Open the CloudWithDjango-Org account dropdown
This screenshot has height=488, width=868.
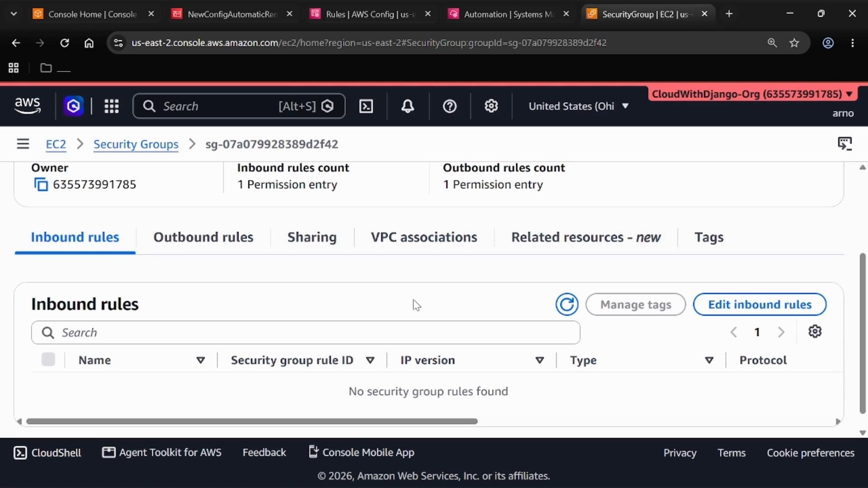click(752, 94)
